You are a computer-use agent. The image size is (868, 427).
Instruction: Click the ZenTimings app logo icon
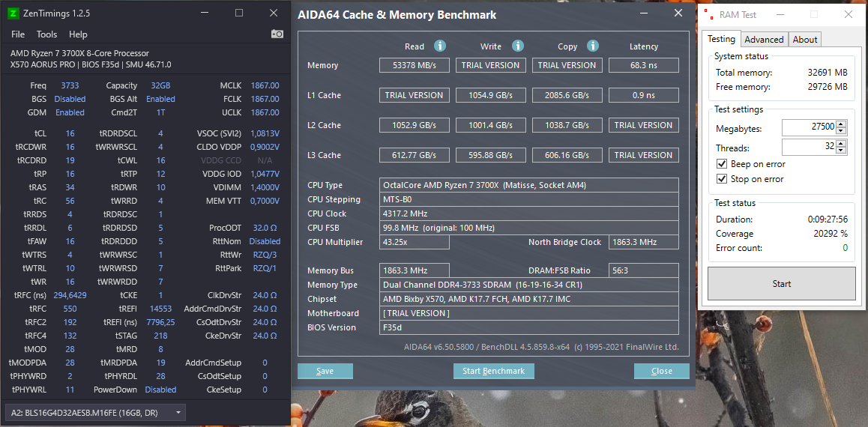tap(13, 13)
